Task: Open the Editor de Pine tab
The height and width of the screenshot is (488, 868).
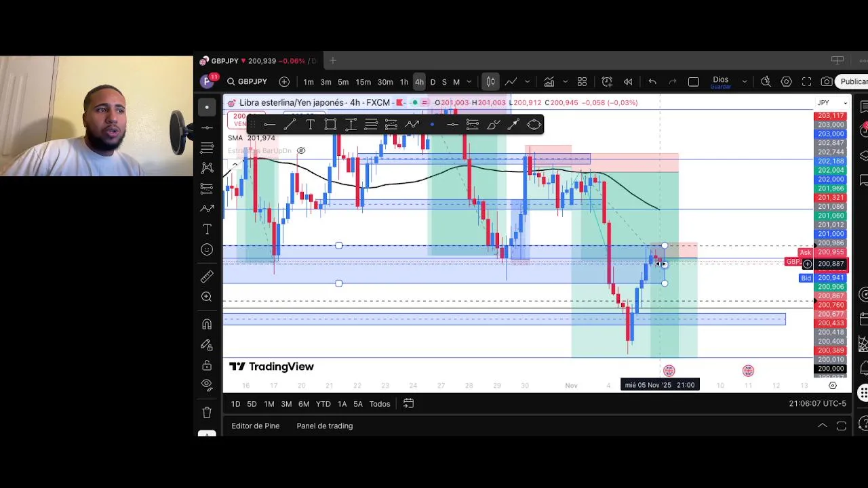Action: coord(256,426)
